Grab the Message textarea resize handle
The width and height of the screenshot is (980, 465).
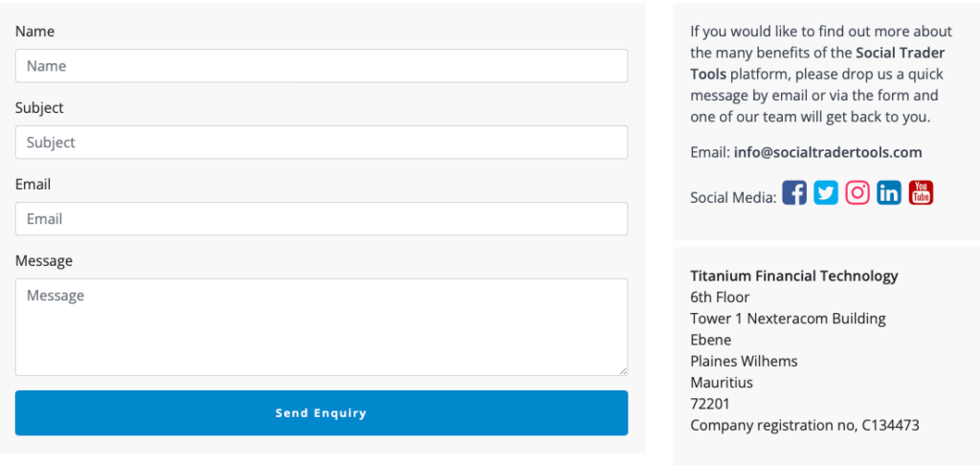tap(623, 370)
